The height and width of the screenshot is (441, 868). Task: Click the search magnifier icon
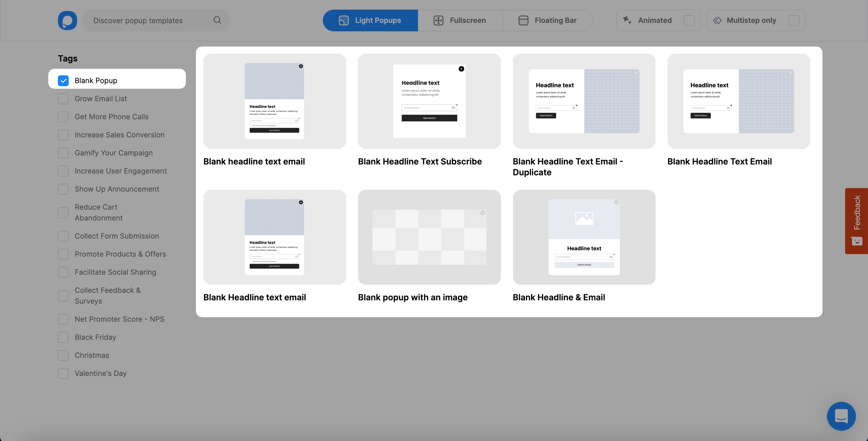(x=217, y=20)
